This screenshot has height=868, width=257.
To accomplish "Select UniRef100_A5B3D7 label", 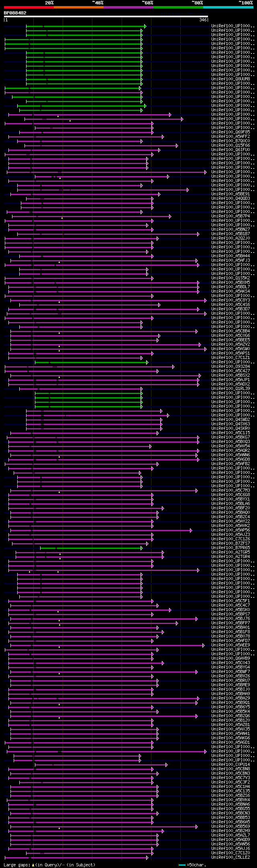I will [x=230, y=309].
